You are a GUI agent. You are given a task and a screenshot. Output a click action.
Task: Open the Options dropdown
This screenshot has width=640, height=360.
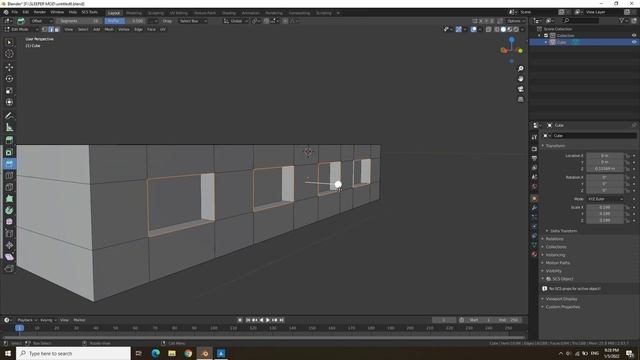(x=516, y=21)
